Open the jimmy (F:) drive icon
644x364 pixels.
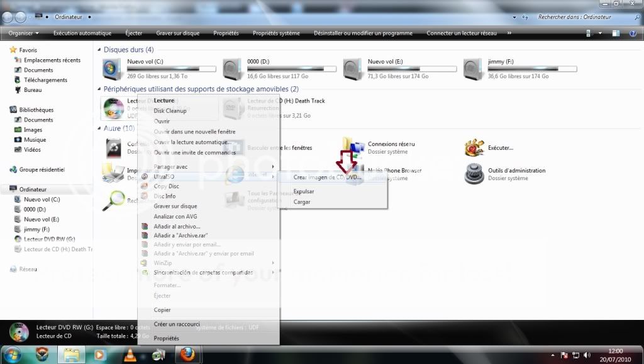point(473,69)
